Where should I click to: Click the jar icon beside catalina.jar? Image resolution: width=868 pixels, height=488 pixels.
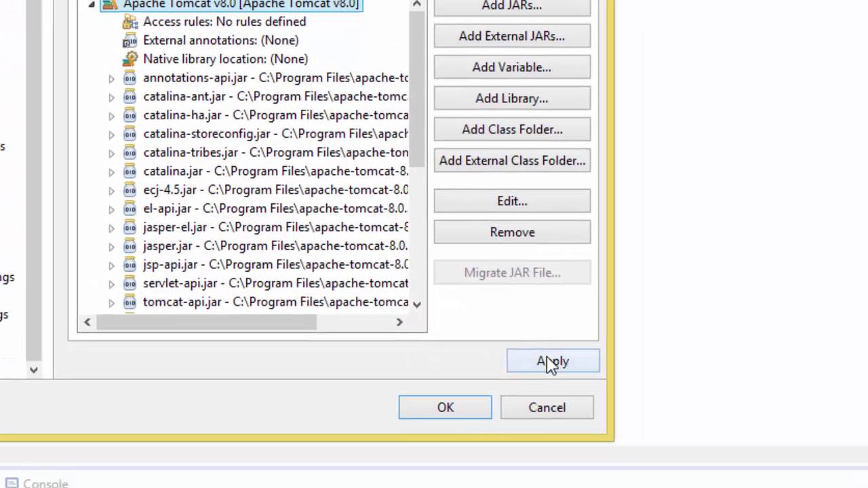130,171
